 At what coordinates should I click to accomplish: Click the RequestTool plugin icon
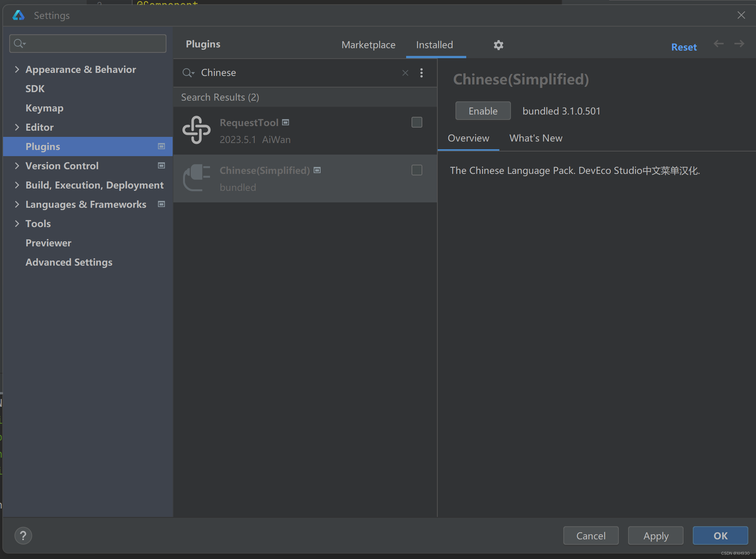click(x=197, y=130)
